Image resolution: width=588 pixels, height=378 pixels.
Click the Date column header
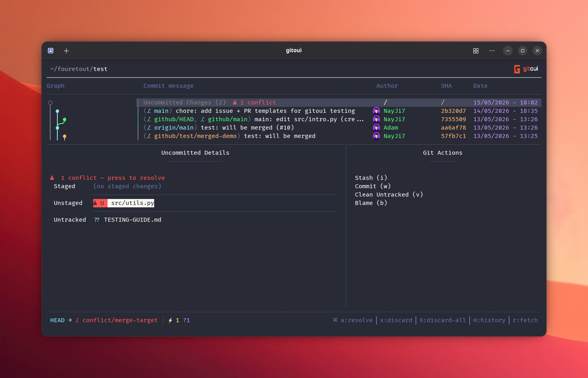[x=480, y=86]
